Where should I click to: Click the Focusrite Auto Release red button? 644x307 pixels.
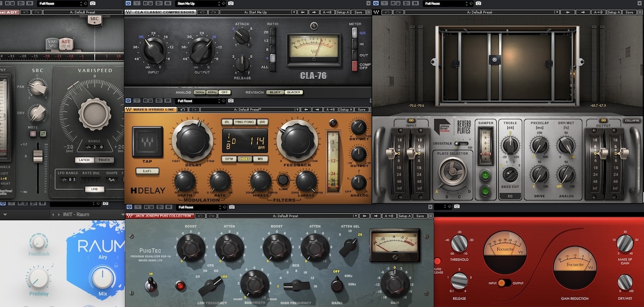coord(437,261)
